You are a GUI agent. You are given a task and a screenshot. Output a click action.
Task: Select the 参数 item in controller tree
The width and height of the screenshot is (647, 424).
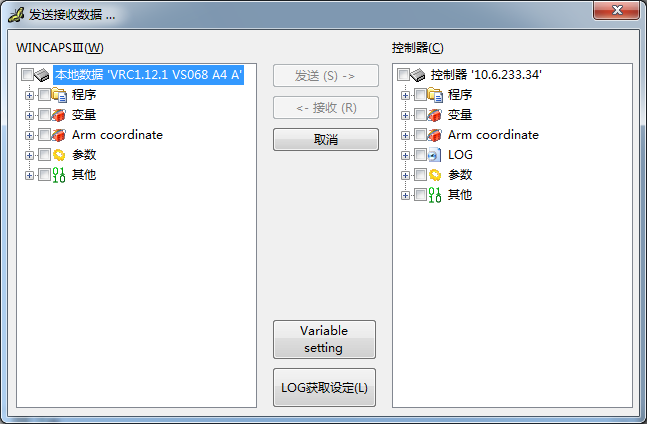(x=460, y=175)
